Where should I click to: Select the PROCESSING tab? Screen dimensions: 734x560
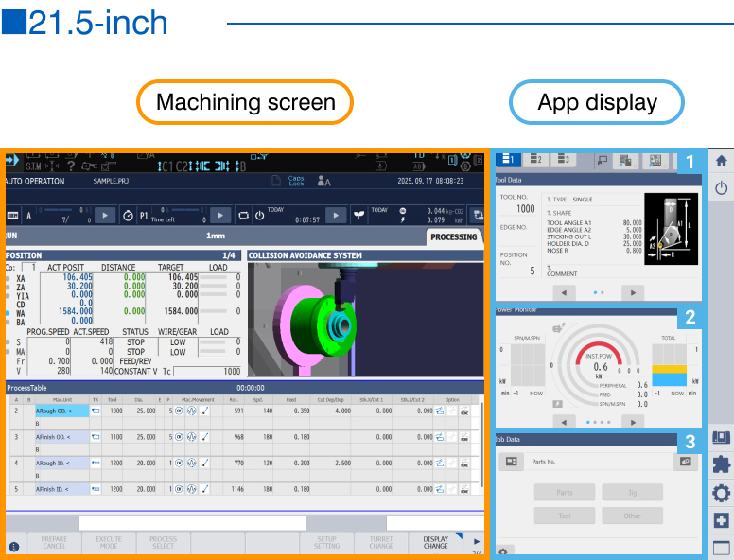(454, 237)
